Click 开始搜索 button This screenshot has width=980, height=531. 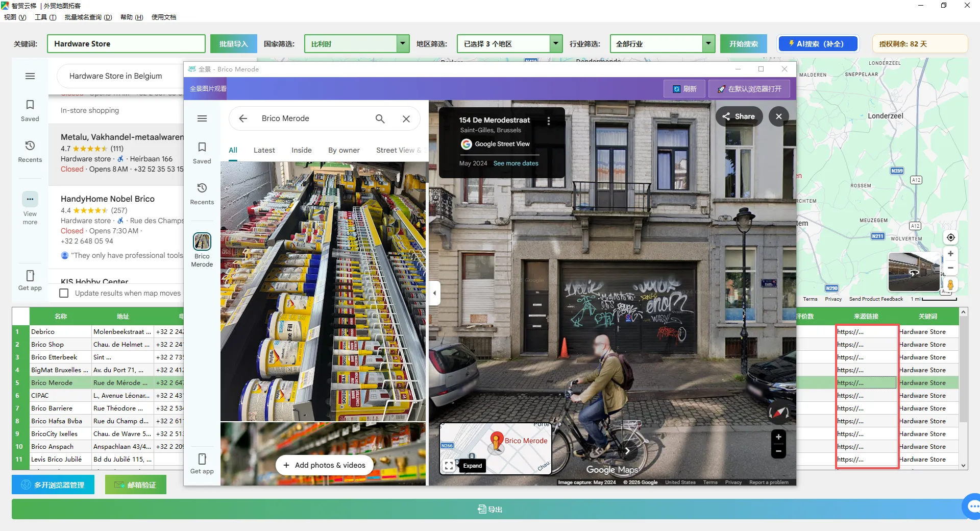(x=744, y=44)
